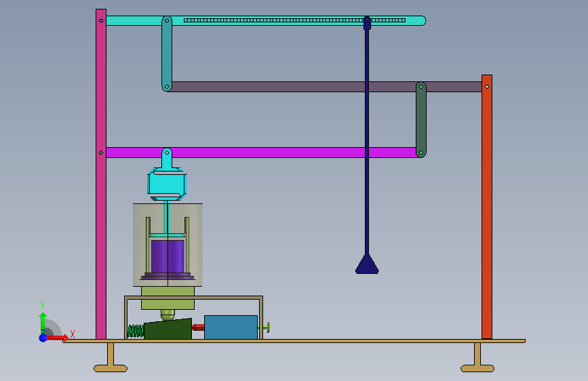Select the red push rod
Screen dimensions: 588x381
pos(198,327)
